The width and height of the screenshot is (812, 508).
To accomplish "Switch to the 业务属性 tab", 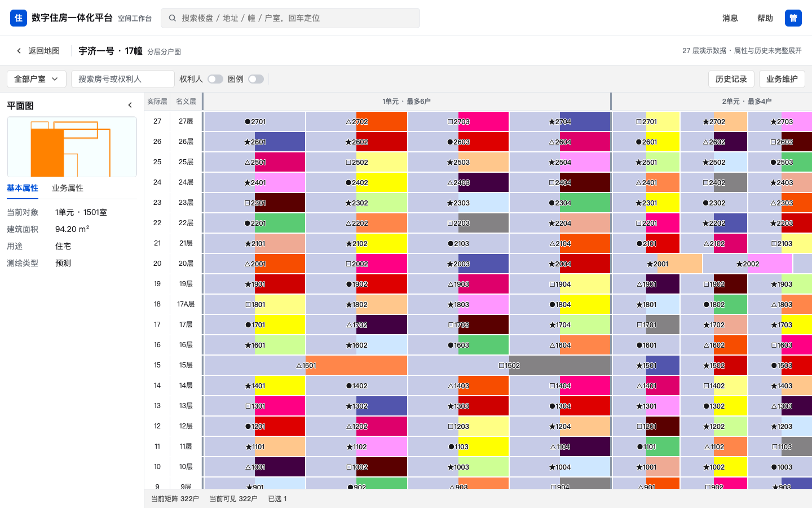I will [68, 189].
